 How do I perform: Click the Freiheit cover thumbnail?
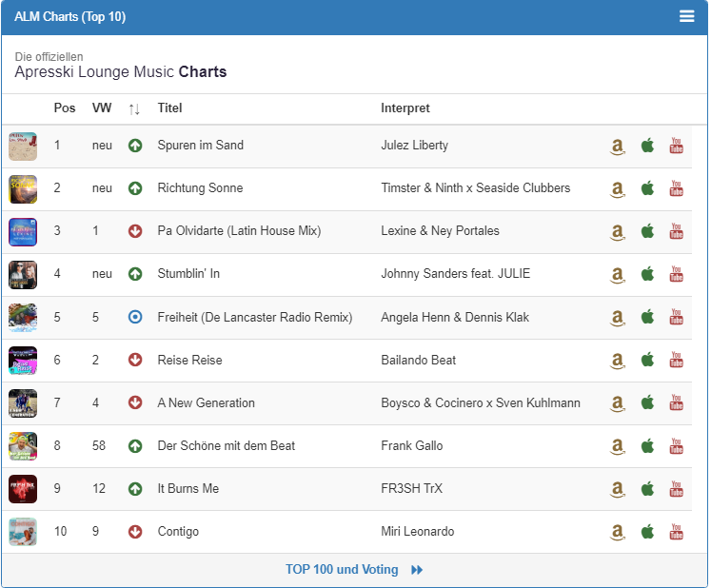[x=23, y=318]
